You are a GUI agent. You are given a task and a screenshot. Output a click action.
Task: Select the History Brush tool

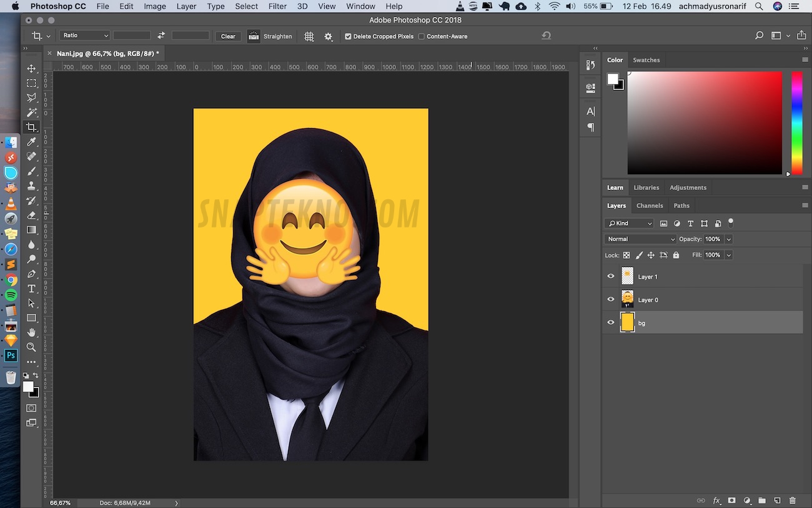(x=31, y=201)
